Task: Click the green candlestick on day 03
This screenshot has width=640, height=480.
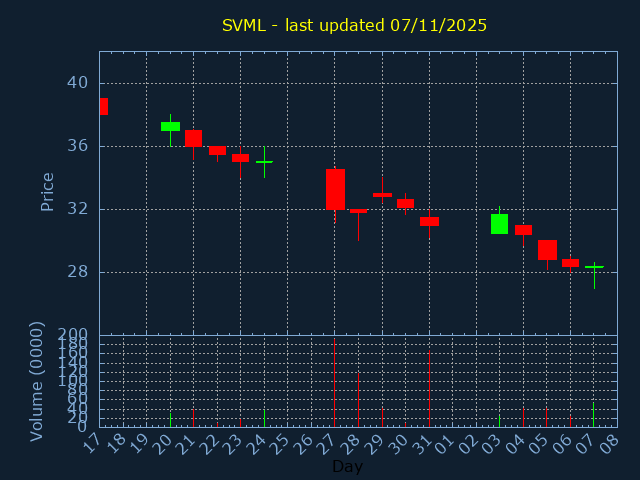Action: click(499, 224)
